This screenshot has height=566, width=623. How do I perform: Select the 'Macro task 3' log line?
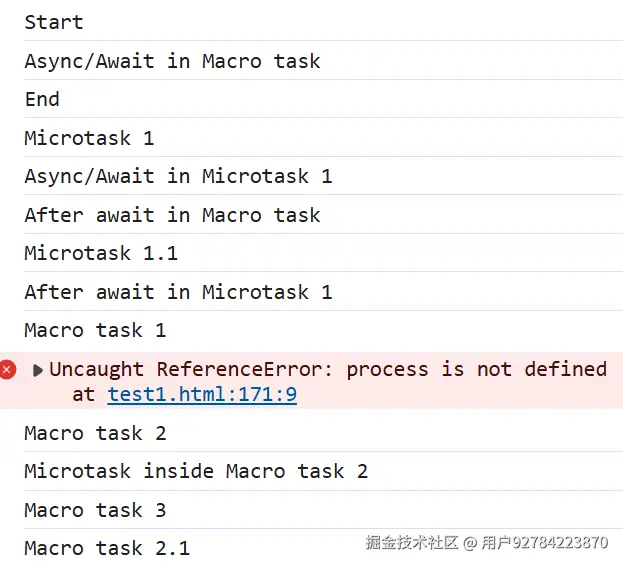tap(95, 511)
